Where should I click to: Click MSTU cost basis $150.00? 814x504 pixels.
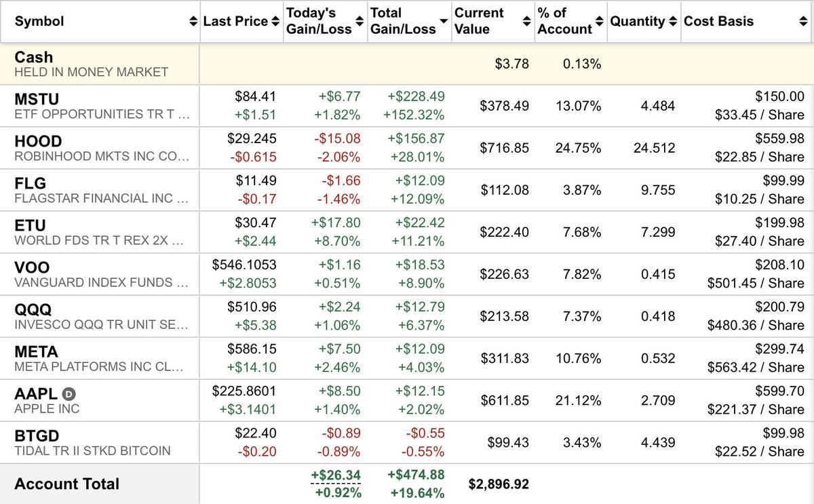pyautogui.click(x=781, y=97)
